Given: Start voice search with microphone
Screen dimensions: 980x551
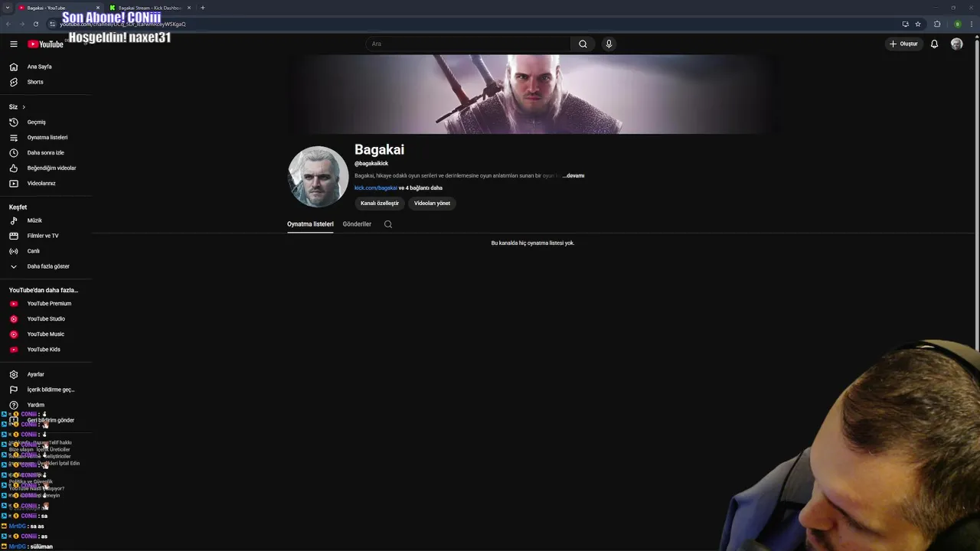Looking at the screenshot, I should (x=609, y=44).
